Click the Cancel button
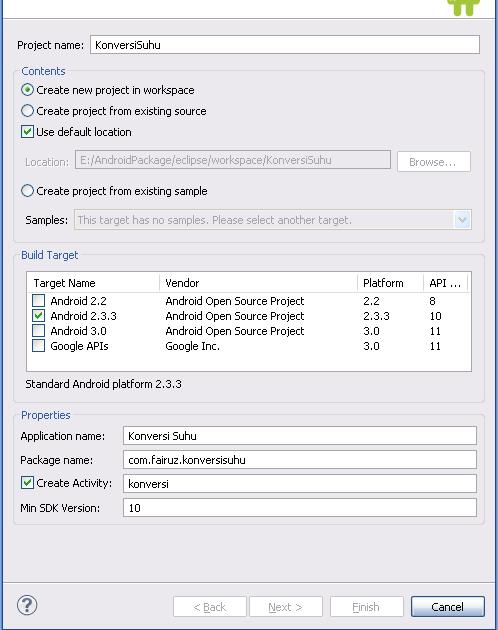The image size is (498, 630). coord(448,607)
